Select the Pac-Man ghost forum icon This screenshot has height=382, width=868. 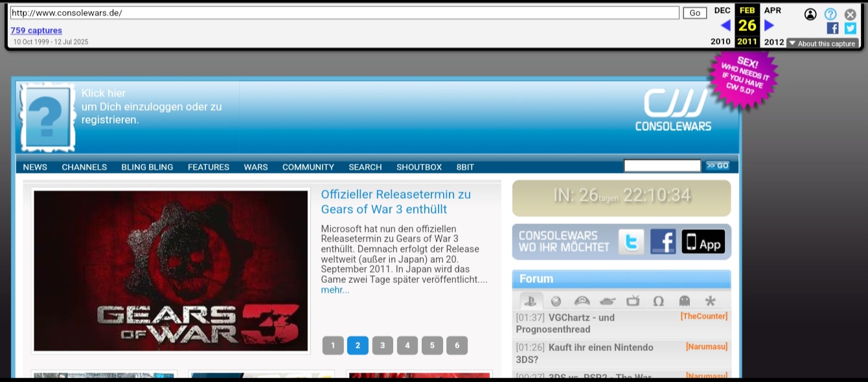tap(685, 301)
